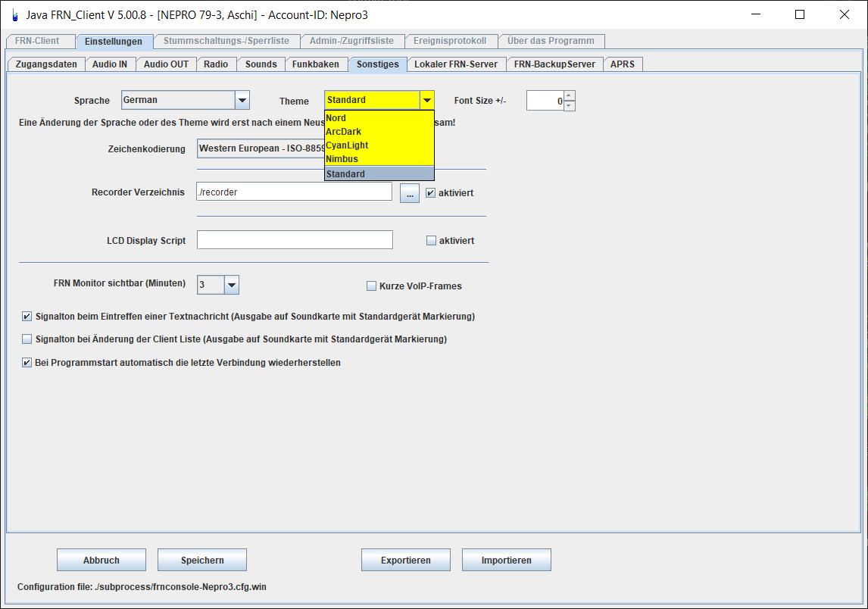Click the Importieren button

(x=507, y=560)
